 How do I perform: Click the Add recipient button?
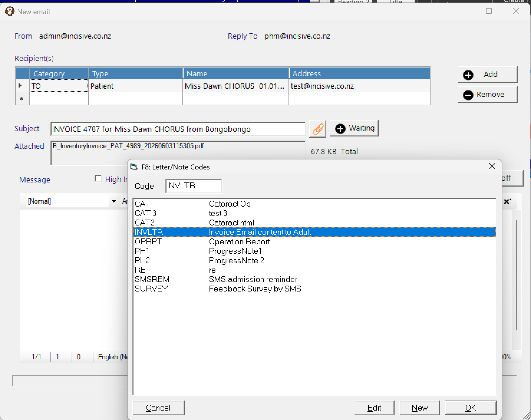(x=487, y=75)
